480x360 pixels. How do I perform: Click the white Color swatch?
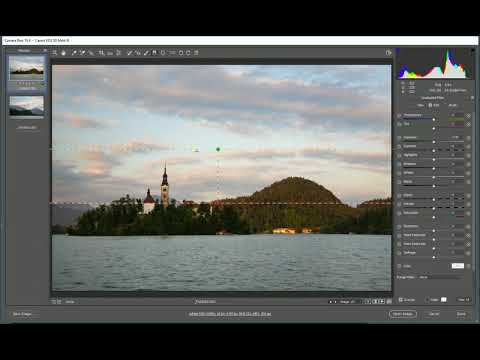458,266
